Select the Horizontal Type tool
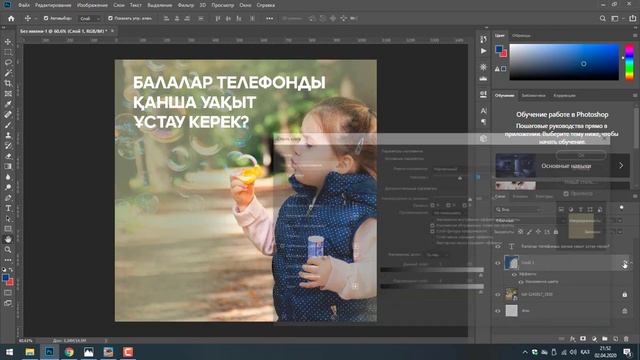The image size is (640, 360). pos(8,208)
